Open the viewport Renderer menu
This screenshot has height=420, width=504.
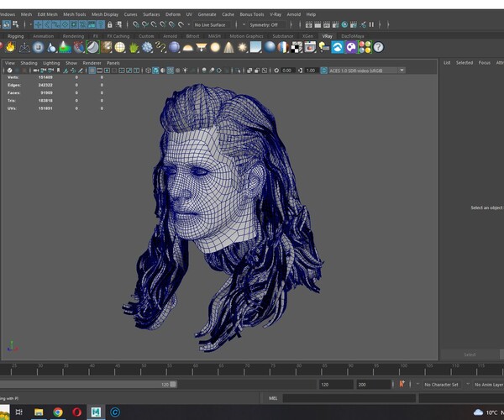point(92,63)
